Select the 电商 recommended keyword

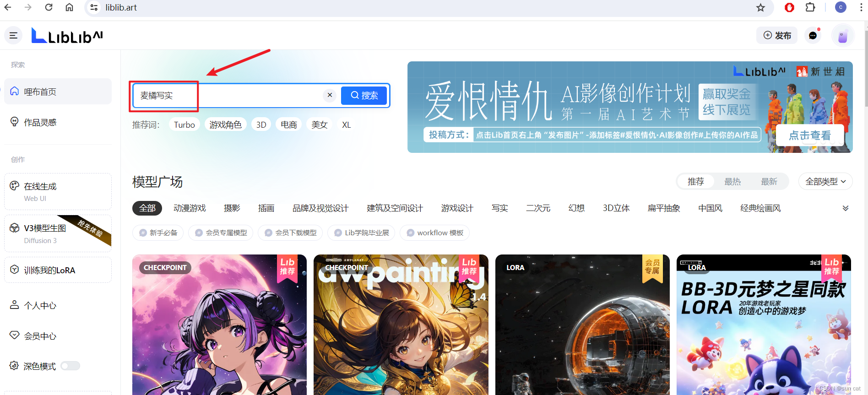click(x=288, y=124)
